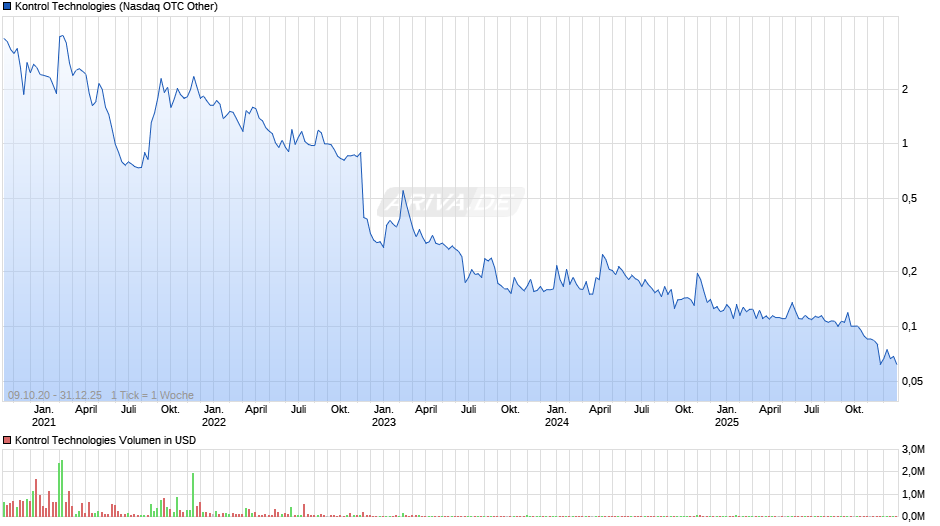Click the 'Kontrol Technologies Volumen in USD' label
The image size is (940, 526).
pyautogui.click(x=106, y=440)
